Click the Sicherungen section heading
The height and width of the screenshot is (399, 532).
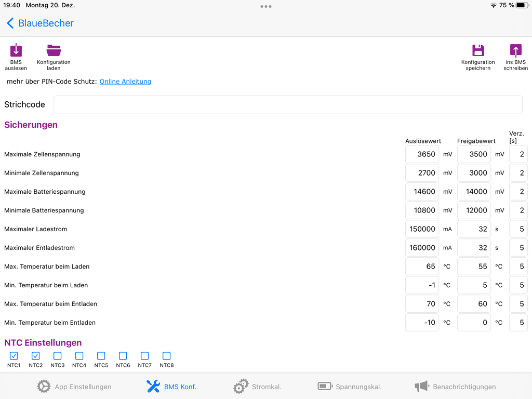point(31,125)
